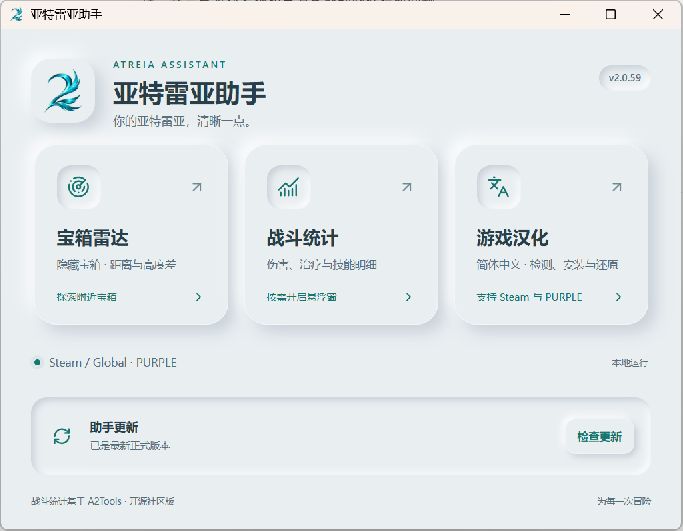Viewport: 683px width, 531px height.
Task: Click the small app icon in title bar
Action: (x=17, y=14)
